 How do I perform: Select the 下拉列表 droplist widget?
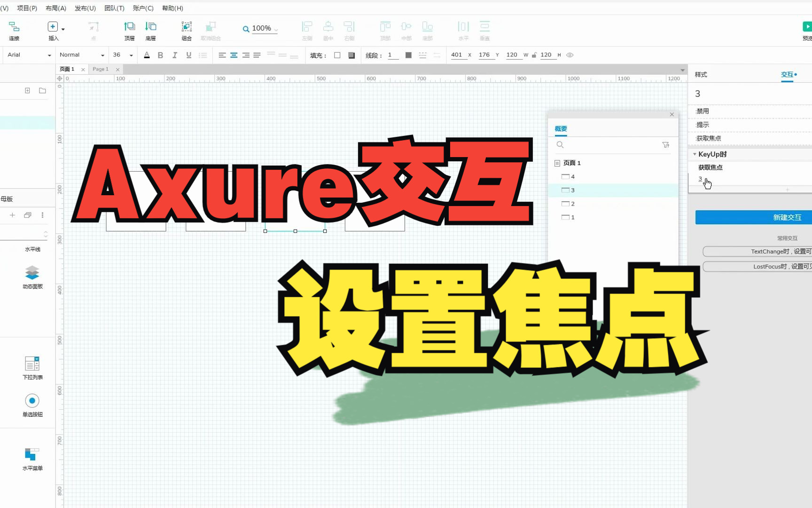tap(32, 368)
